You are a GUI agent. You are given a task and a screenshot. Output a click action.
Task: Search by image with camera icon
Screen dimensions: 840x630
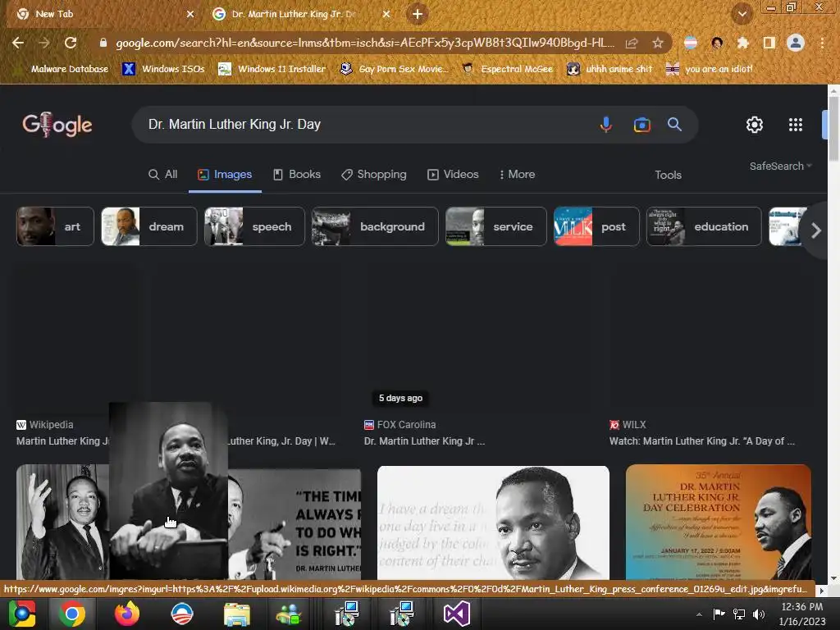[641, 125]
